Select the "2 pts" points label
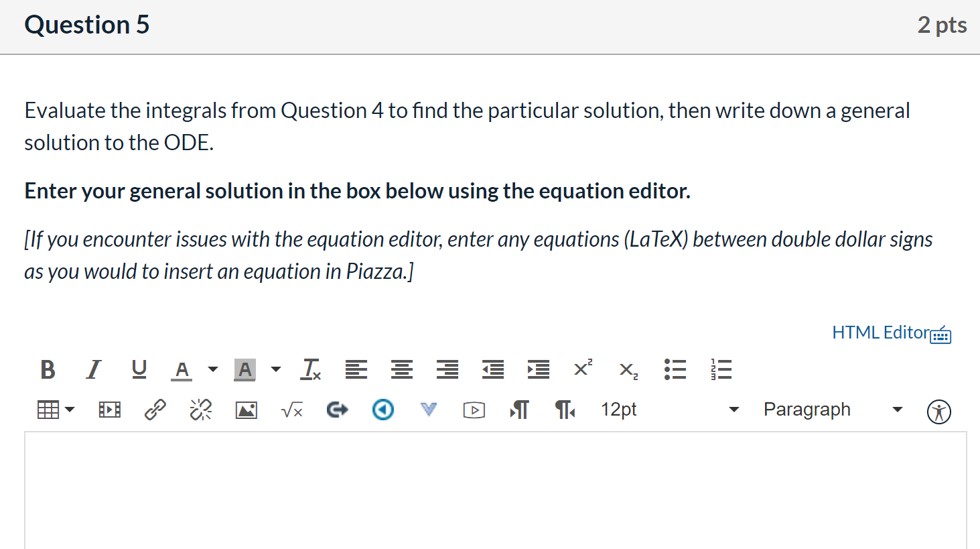 click(942, 25)
